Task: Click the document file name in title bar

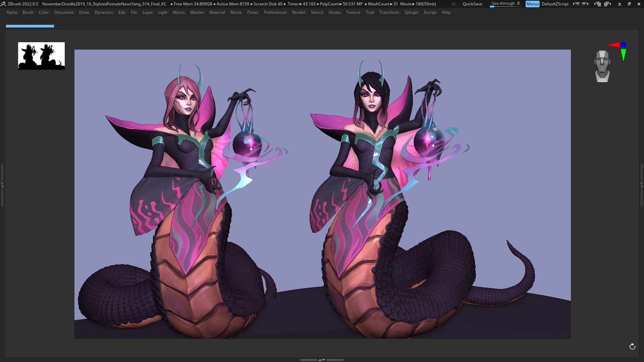Action: (104, 4)
